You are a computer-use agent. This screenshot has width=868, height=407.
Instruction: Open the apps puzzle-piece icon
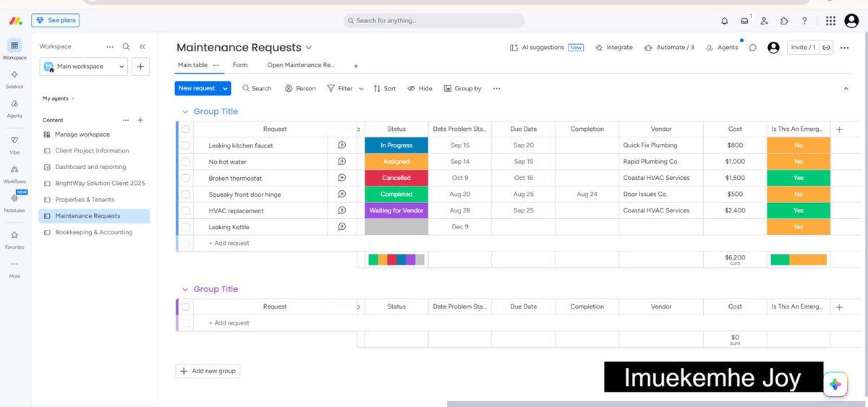tap(784, 21)
